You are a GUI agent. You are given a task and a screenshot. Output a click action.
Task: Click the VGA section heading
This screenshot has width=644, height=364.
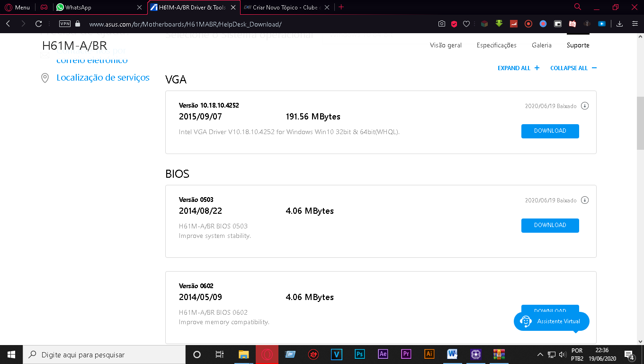pos(176,80)
